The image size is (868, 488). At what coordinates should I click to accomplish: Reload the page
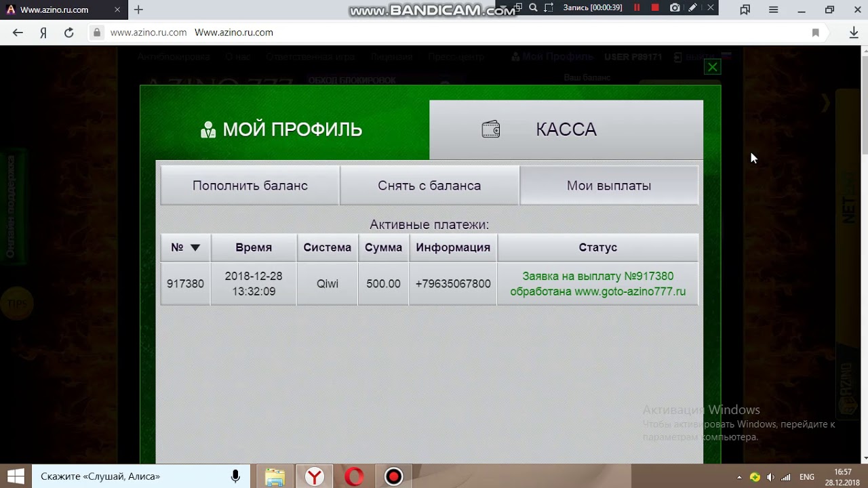[68, 33]
